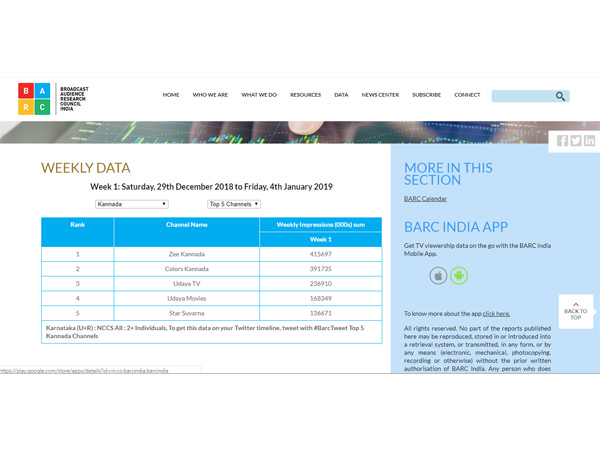The height and width of the screenshot is (450, 600).
Task: Follow the 'click here' app link
Action: (496, 314)
